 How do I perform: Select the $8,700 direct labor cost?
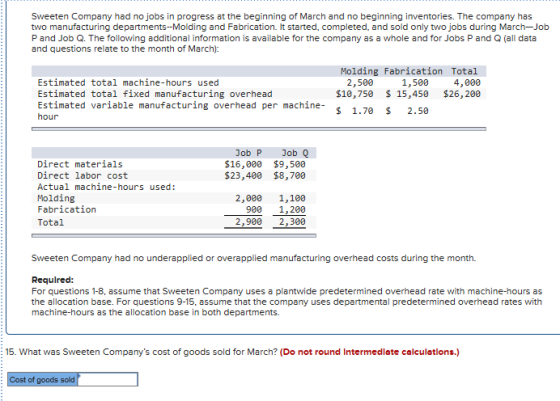pyautogui.click(x=290, y=176)
